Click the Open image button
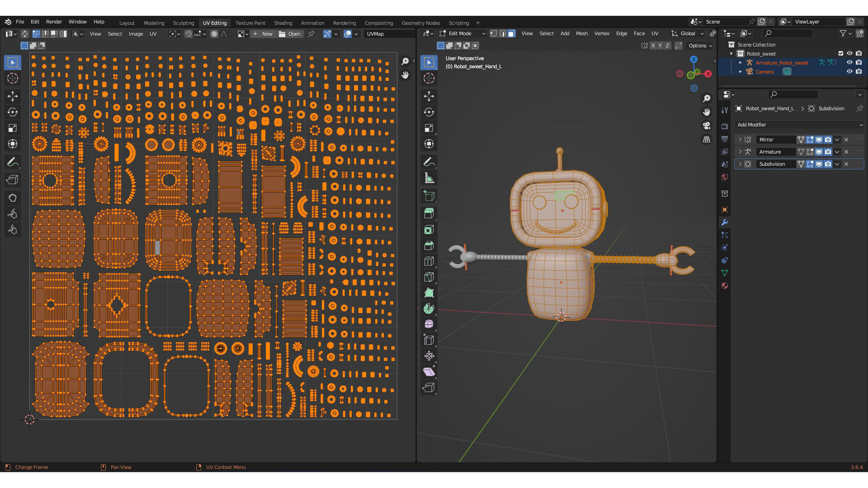The image size is (868, 488). click(x=290, y=34)
